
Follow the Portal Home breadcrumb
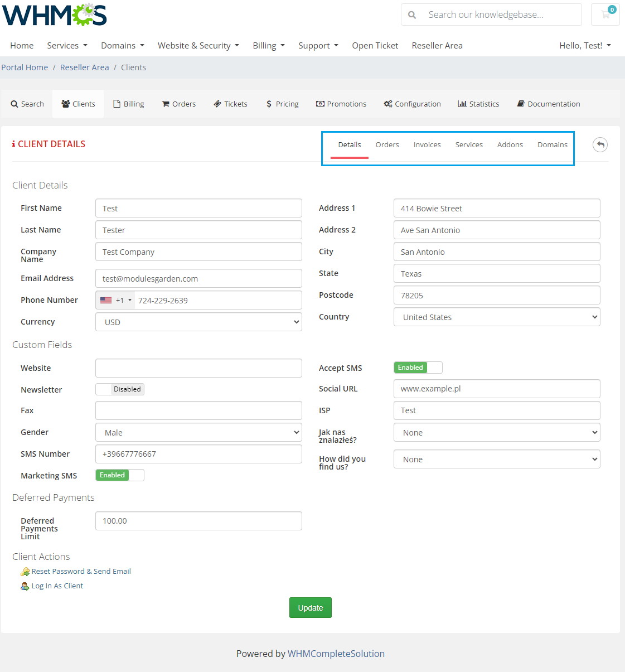pyautogui.click(x=25, y=67)
